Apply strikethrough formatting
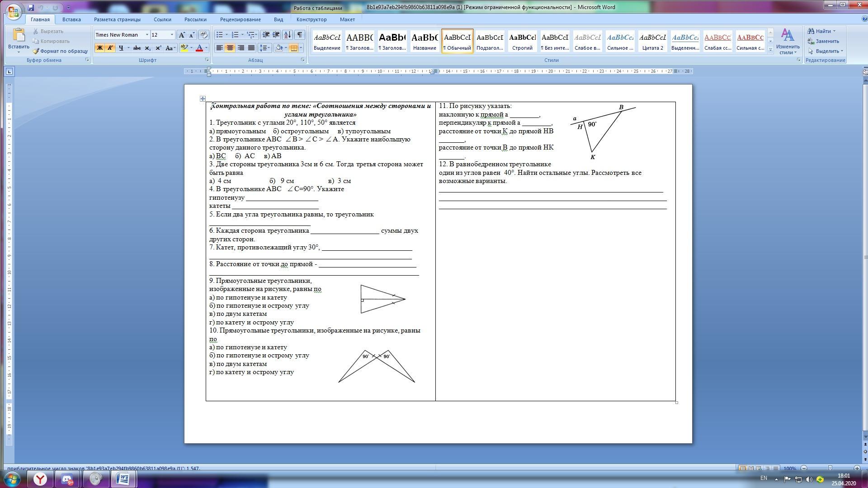Viewport: 868px width, 488px height. coord(137,48)
